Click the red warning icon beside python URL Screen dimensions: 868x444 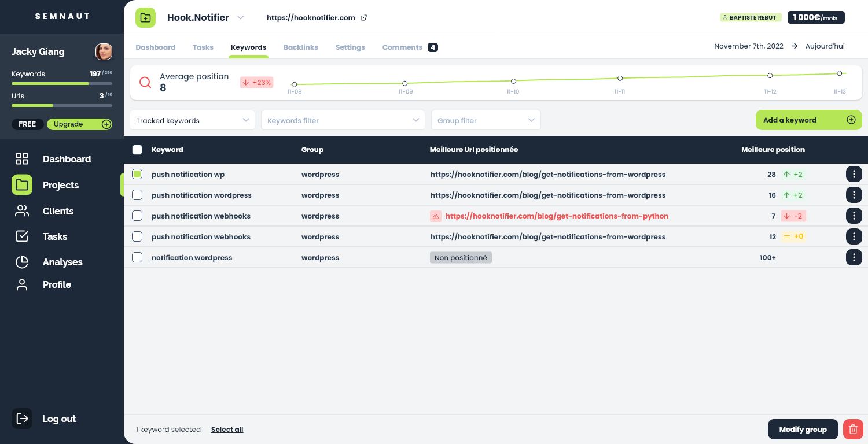pos(436,216)
